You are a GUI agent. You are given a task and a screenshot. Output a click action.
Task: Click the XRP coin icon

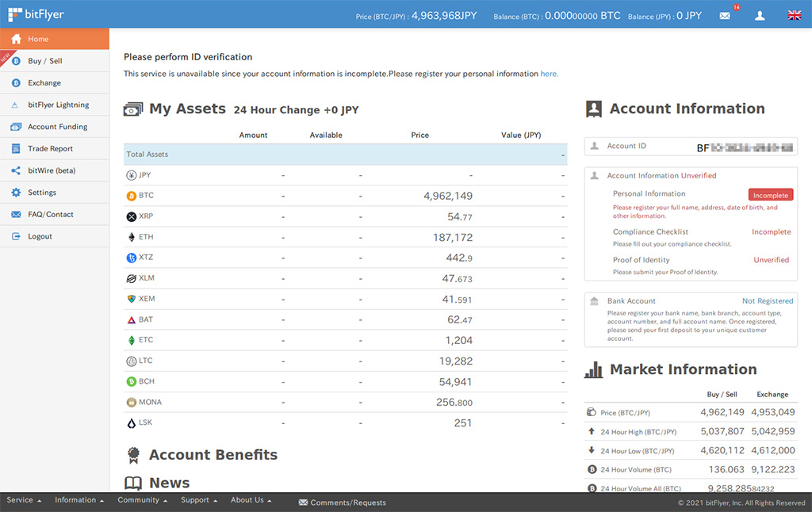[132, 217]
